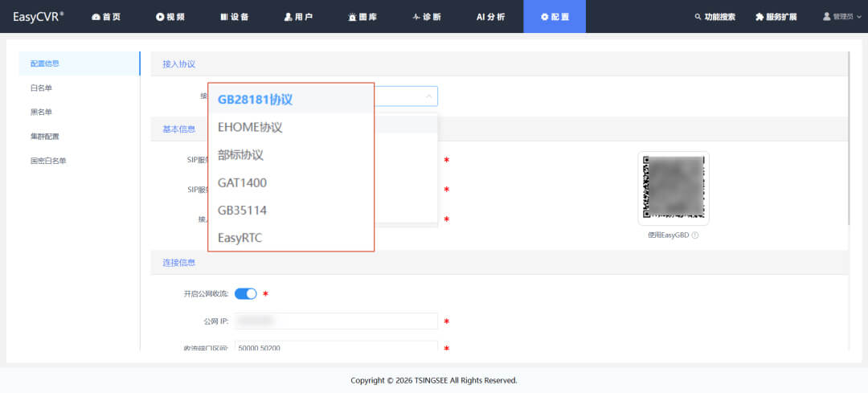Viewport: 868px width, 393px height.
Task: Click the 设备 device icon
Action: (223, 17)
